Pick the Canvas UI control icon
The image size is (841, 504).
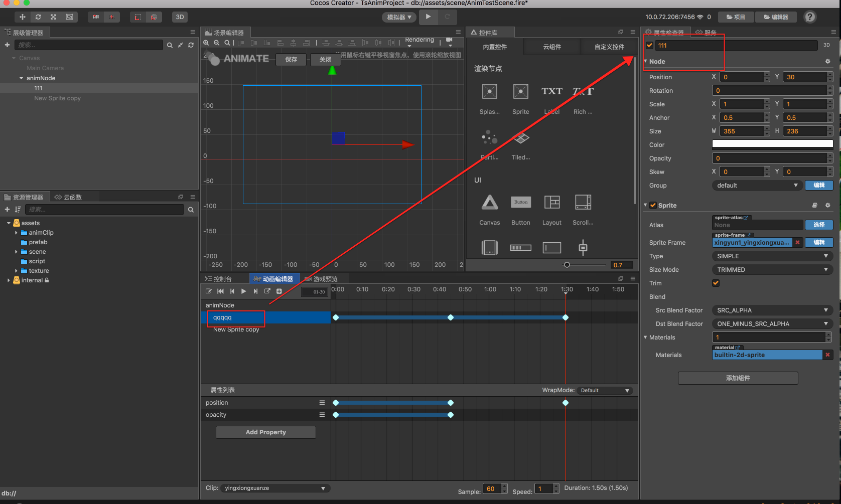(x=489, y=202)
